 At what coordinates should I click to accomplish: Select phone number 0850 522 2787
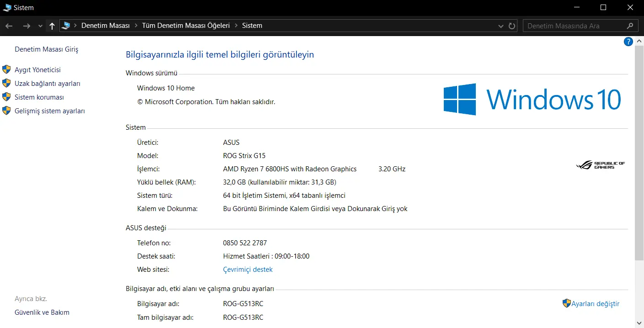coord(245,243)
